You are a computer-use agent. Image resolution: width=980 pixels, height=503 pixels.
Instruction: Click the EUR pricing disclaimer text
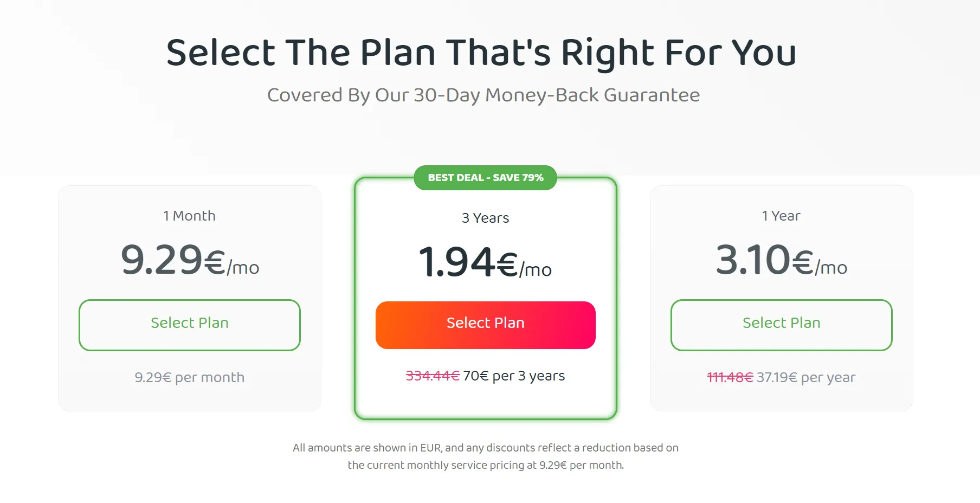[x=485, y=456]
